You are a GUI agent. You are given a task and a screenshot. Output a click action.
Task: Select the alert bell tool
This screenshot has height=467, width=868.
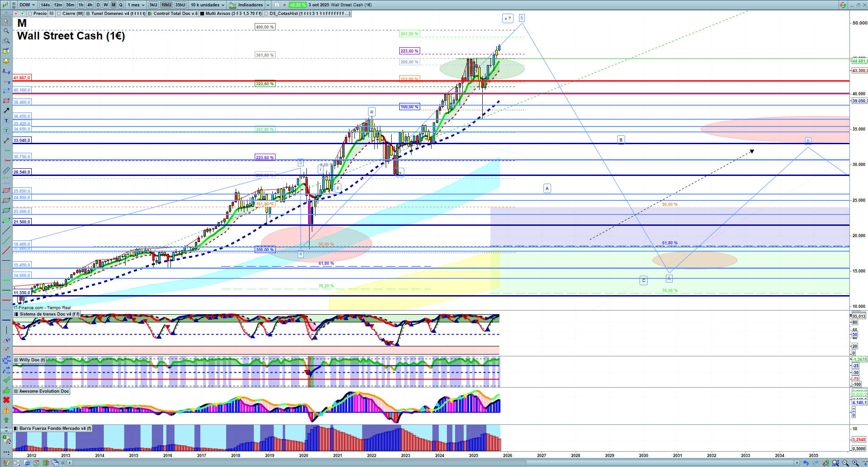(6, 61)
